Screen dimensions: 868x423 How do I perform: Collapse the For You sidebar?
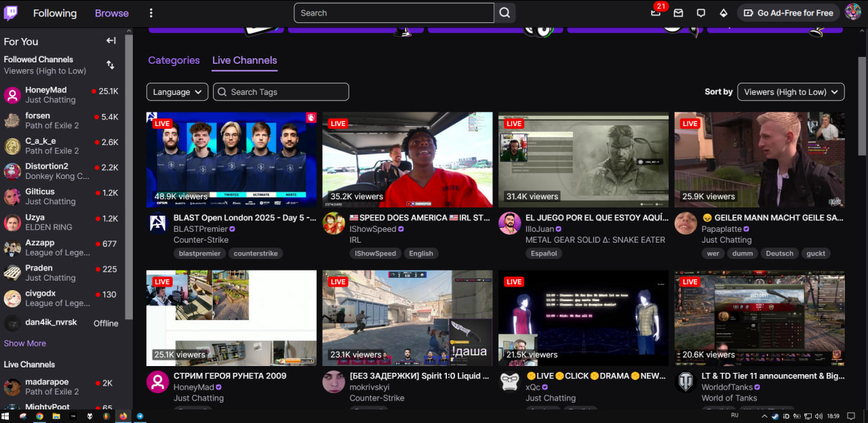point(111,41)
